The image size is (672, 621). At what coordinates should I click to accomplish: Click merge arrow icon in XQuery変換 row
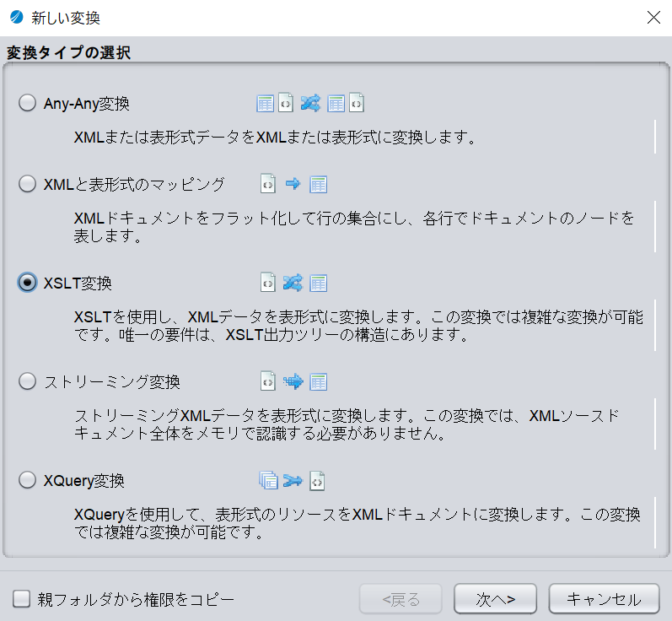[x=293, y=481]
